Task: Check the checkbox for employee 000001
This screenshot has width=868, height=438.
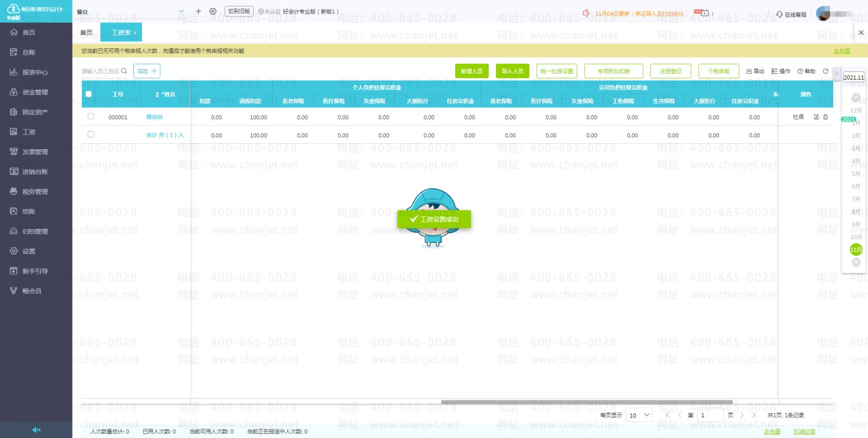Action: point(91,117)
